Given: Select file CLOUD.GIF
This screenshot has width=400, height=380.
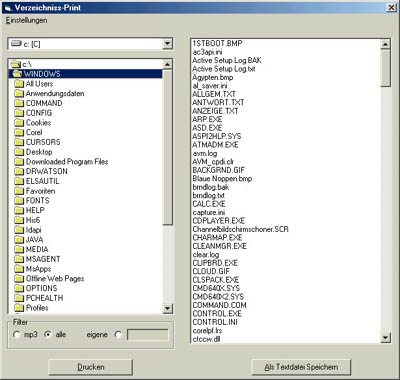Looking at the screenshot, I should tap(211, 271).
